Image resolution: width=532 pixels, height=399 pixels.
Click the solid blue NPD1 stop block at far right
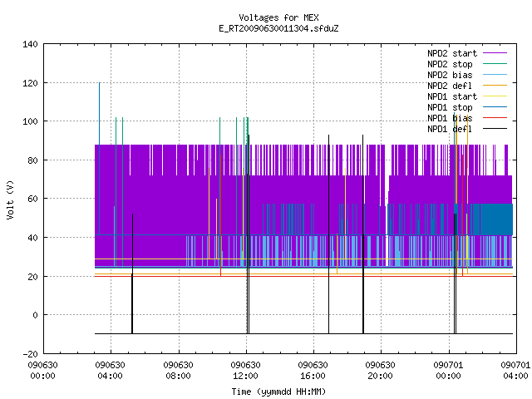[496, 219]
